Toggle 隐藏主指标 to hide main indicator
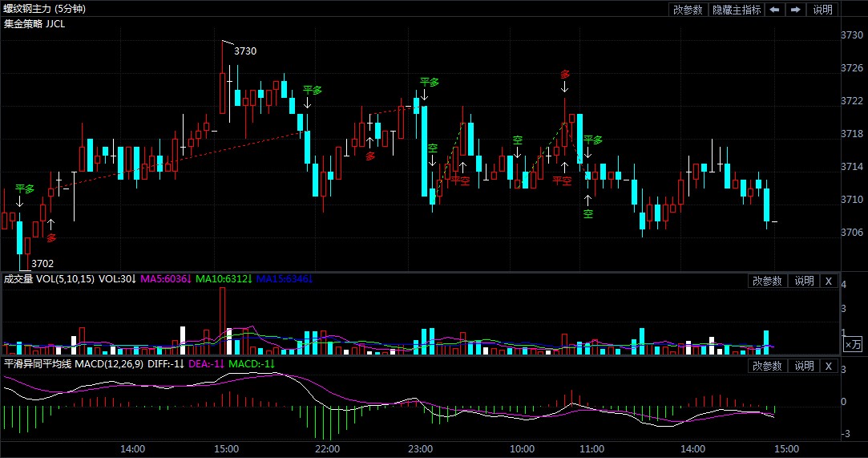 (737, 10)
